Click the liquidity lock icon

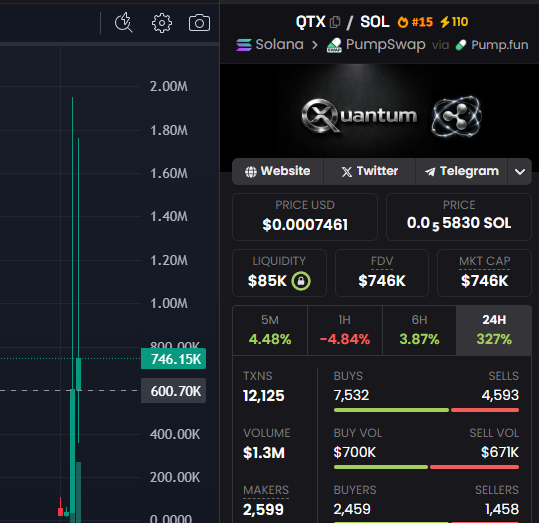click(x=301, y=281)
